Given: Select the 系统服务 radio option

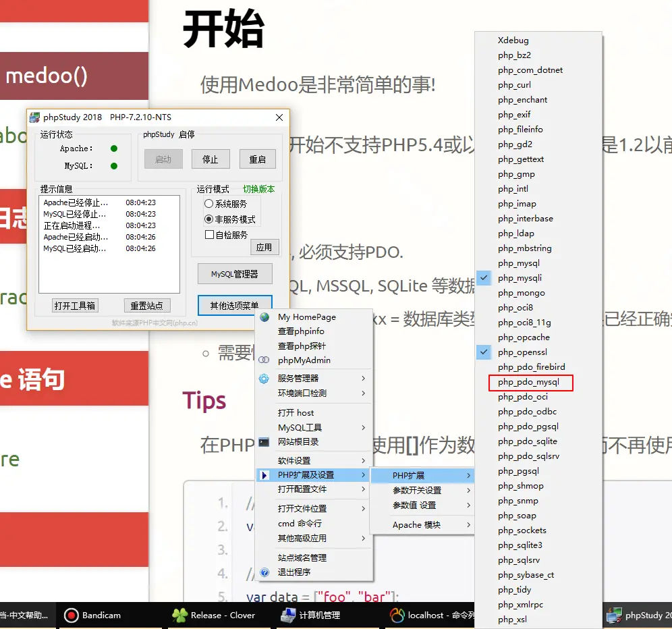Looking at the screenshot, I should (x=208, y=204).
